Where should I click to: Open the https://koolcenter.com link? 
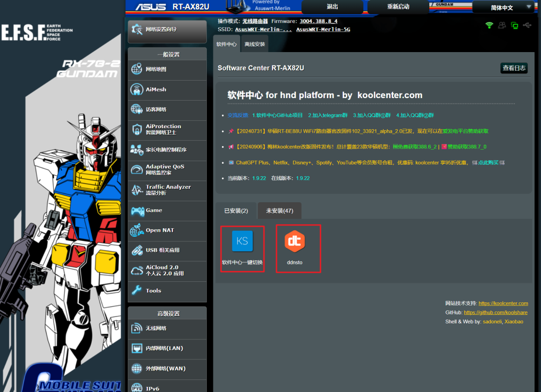click(x=503, y=303)
